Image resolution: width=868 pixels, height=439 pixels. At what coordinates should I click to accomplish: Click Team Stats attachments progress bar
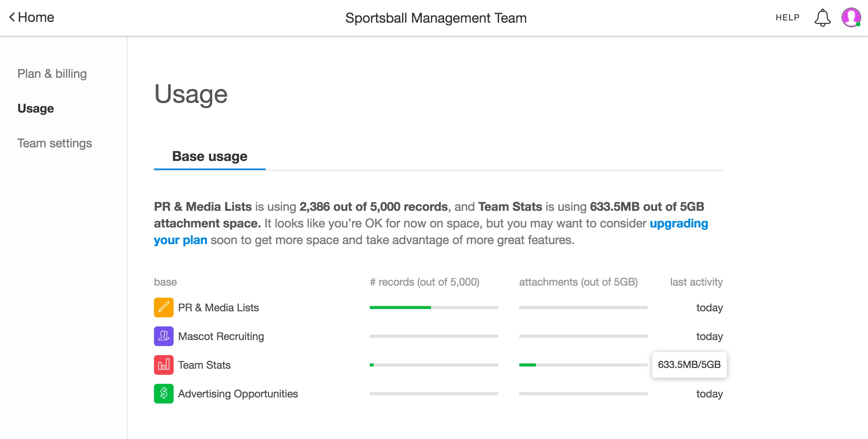[583, 365]
